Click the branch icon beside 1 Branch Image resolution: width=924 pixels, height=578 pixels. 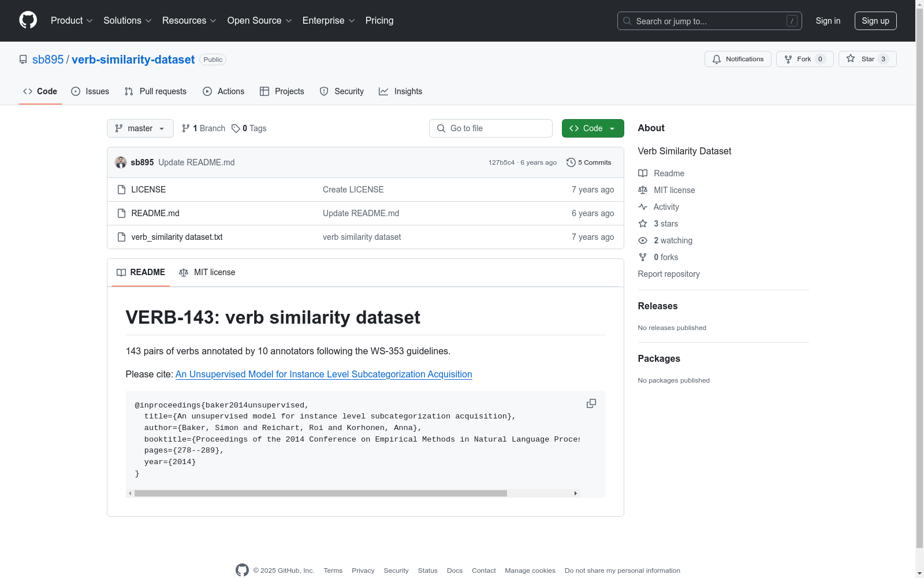pyautogui.click(x=186, y=128)
